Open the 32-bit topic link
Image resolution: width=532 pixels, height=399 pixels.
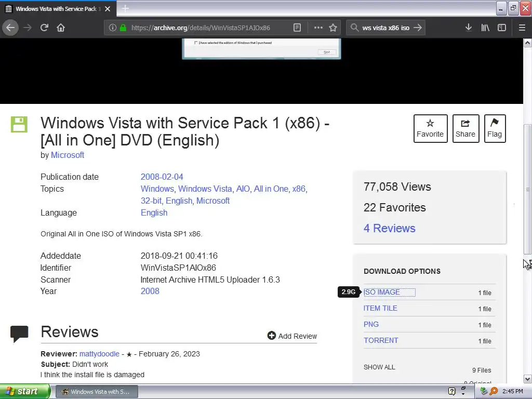pyautogui.click(x=151, y=201)
